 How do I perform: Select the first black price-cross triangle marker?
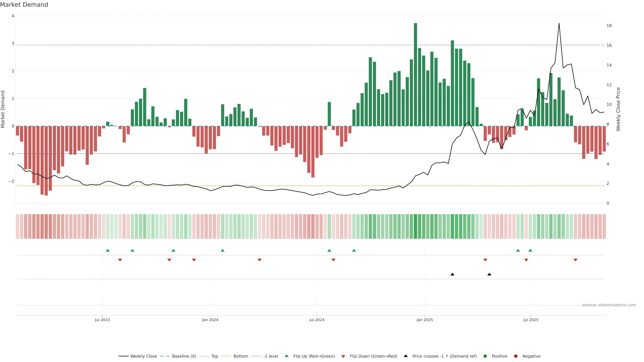452,274
